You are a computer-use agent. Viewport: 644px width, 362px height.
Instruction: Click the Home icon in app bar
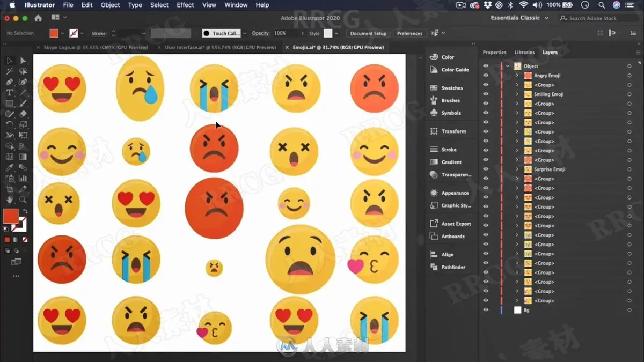(38, 18)
